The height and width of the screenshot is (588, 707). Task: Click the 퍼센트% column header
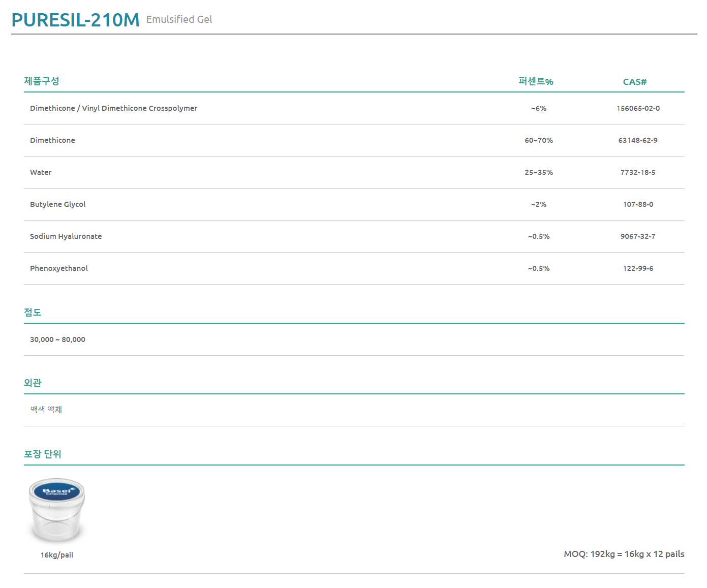pos(536,81)
